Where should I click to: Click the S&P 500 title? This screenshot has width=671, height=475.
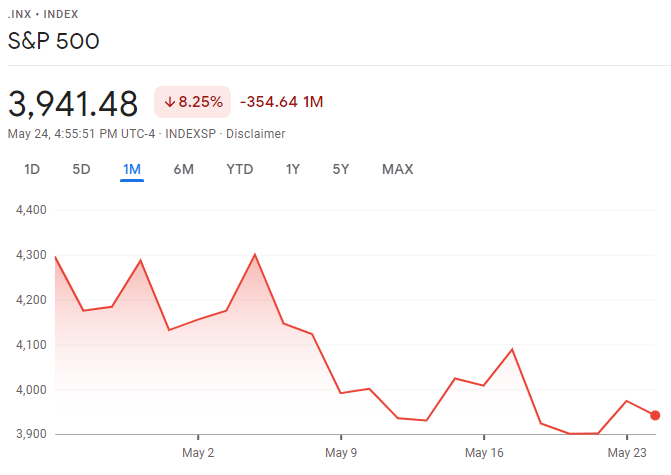click(x=53, y=41)
